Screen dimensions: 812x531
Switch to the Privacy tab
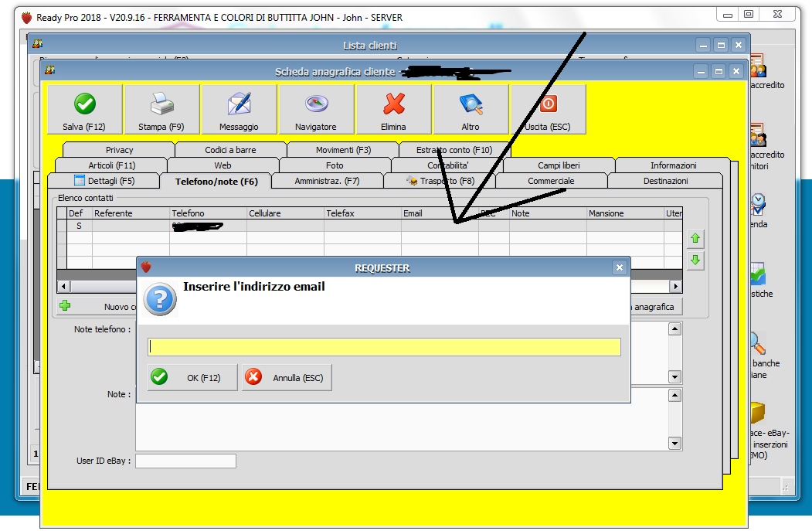[119, 150]
